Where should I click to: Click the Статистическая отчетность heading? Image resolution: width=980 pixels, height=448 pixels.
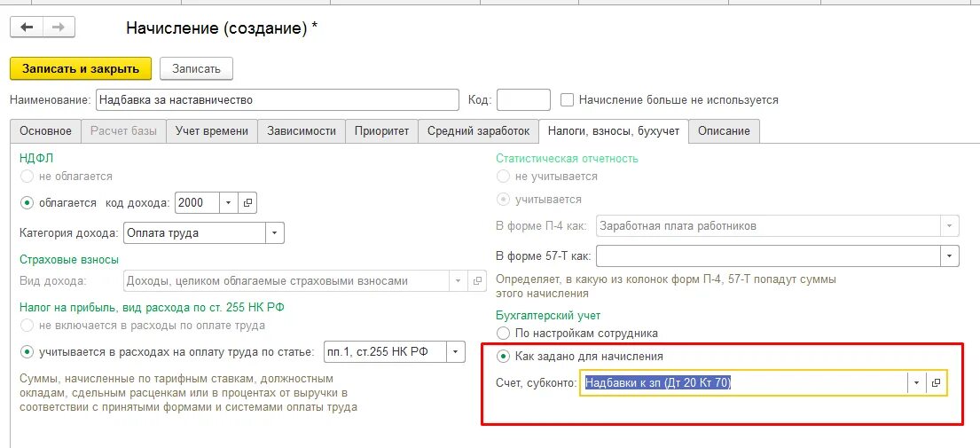tap(567, 159)
